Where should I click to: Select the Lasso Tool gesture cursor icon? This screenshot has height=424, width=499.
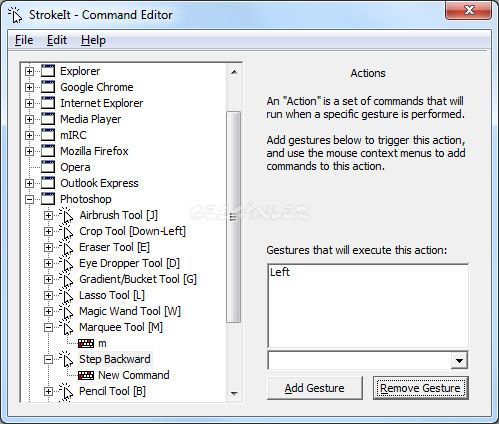66,295
